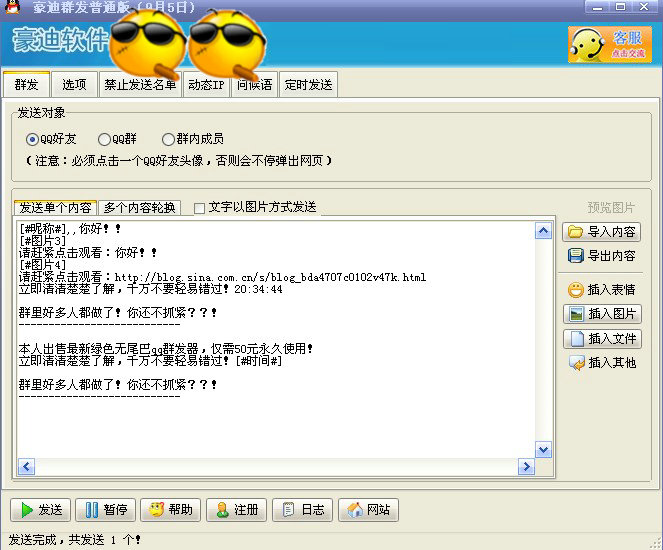Open the 客服 customer service icon

(609, 44)
